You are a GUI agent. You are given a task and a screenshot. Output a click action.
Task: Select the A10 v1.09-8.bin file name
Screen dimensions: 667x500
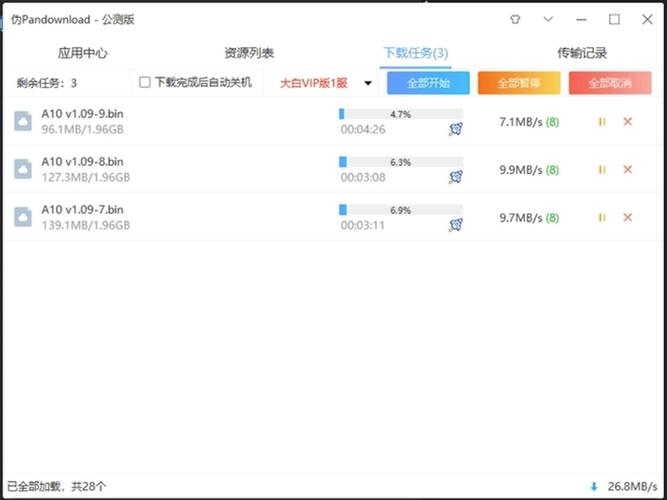(x=83, y=162)
